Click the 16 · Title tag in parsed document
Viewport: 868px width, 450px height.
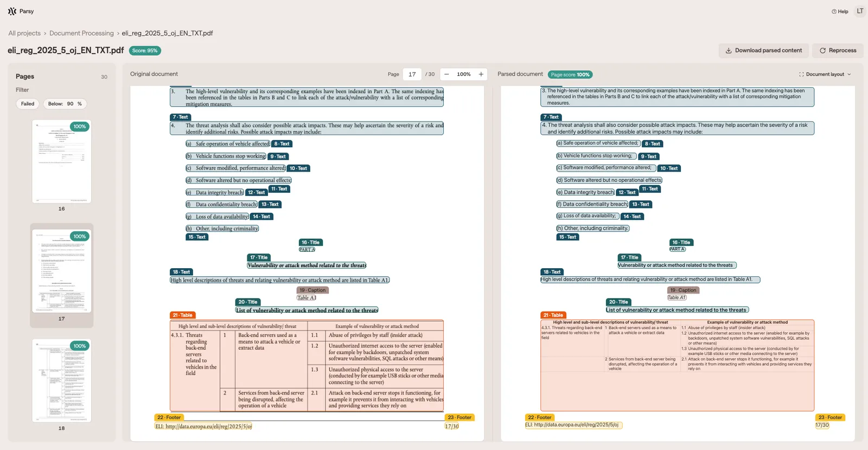click(681, 243)
